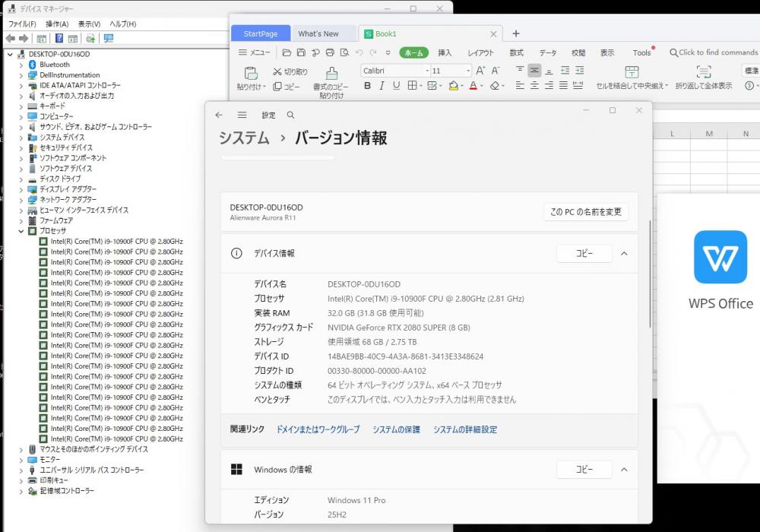Increase font size with the A+ icon
Screen dimensions: 760x532
pyautogui.click(x=480, y=71)
